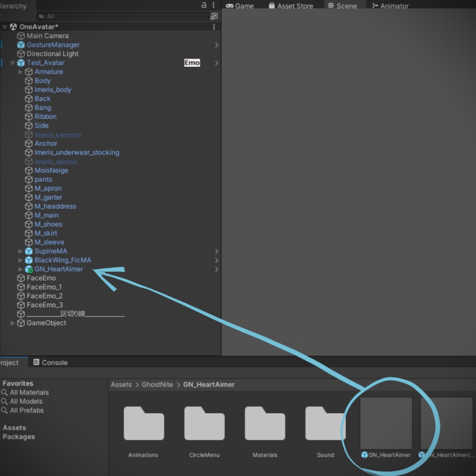Screen dimensions: 476x476
Task: Open the Animator tab
Action: pos(390,6)
